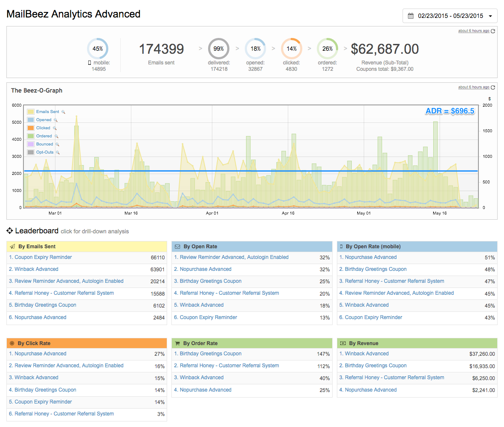Zoom magnifier next to Opt-Outs
Image resolution: width=504 pixels, height=427 pixels.
coord(58,152)
